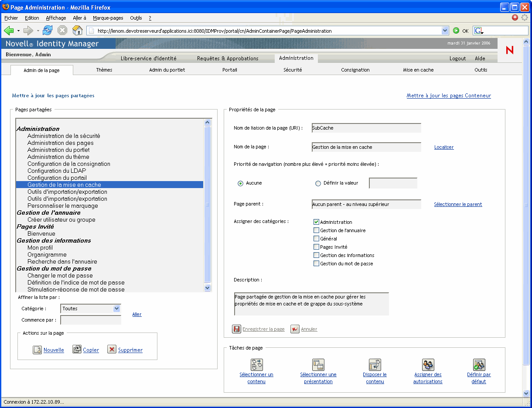The height and width of the screenshot is (408, 532).
Task: Click the Stop loading icon
Action: 62,31
